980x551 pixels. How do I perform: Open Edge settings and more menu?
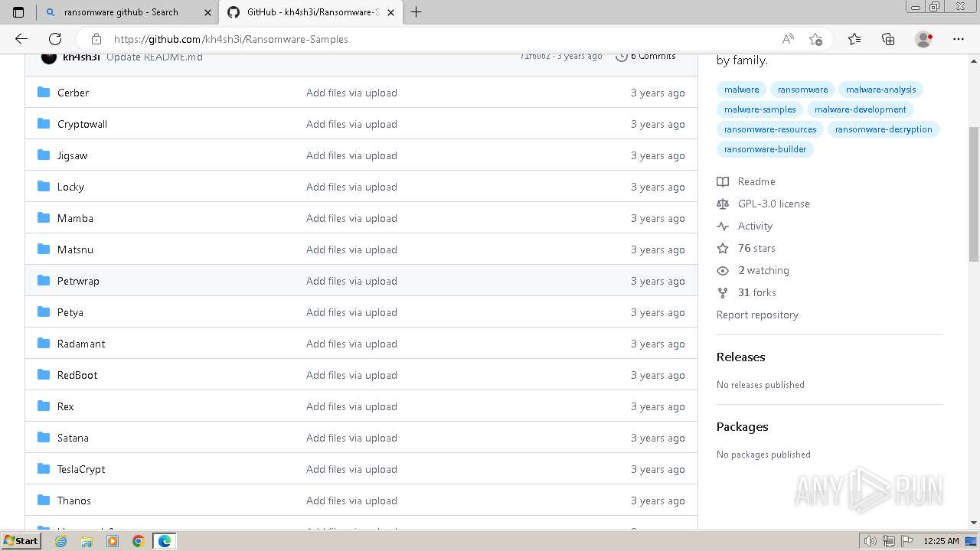(959, 39)
